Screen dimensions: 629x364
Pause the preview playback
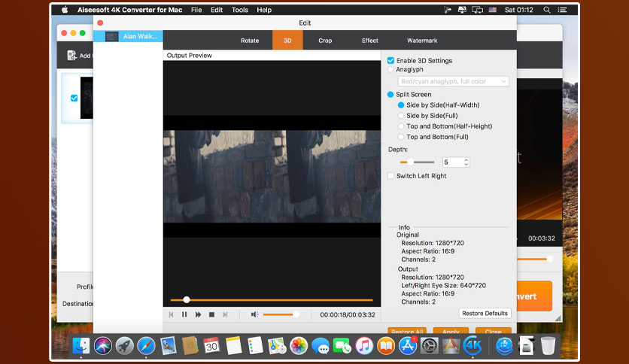pyautogui.click(x=184, y=314)
